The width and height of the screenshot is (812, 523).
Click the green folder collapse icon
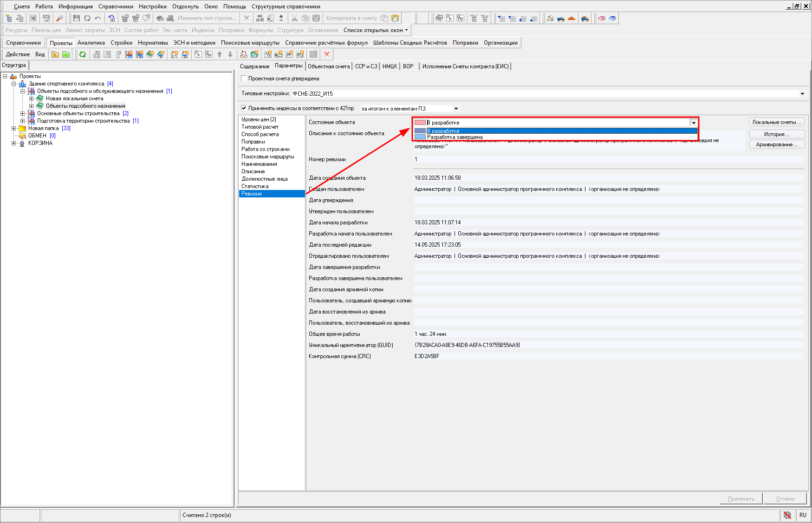click(x=66, y=54)
